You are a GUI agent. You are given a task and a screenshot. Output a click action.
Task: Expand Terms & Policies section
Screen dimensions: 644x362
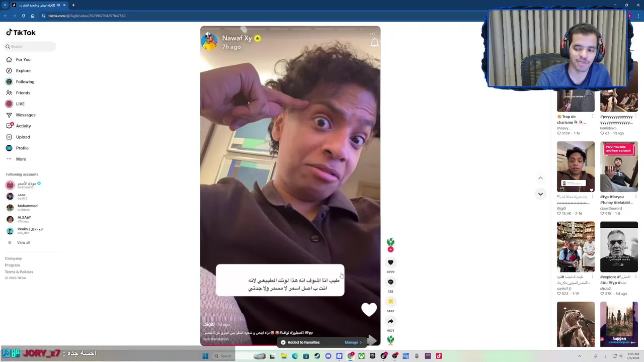[19, 272]
